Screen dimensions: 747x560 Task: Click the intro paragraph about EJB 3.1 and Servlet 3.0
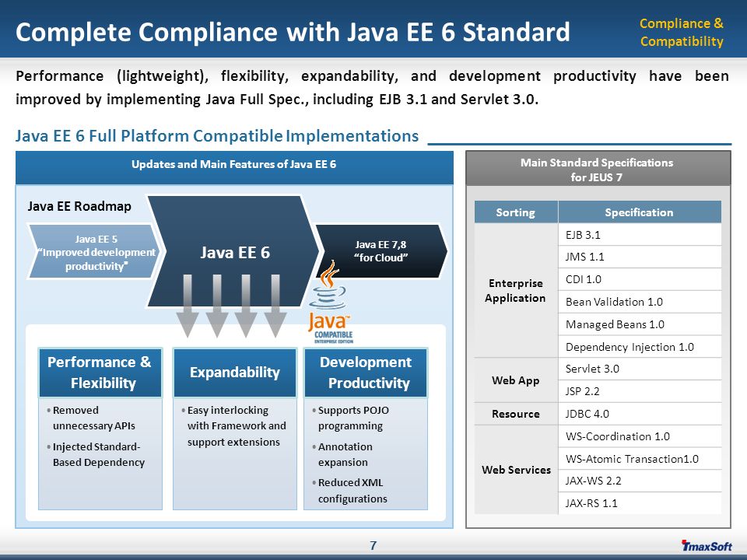372,88
